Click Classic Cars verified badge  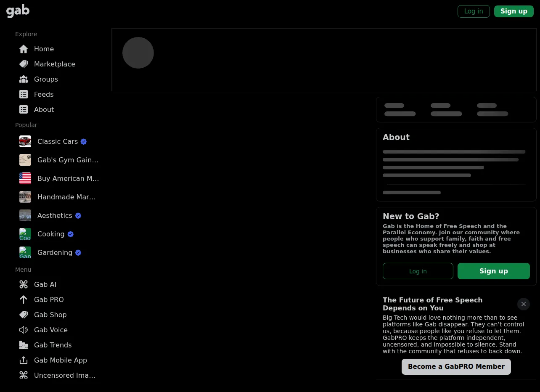pos(84,142)
